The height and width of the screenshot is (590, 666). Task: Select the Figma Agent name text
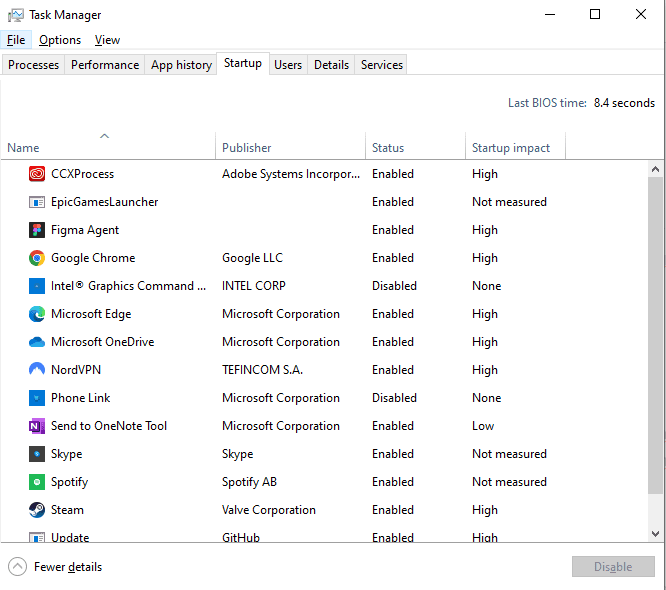pos(85,230)
